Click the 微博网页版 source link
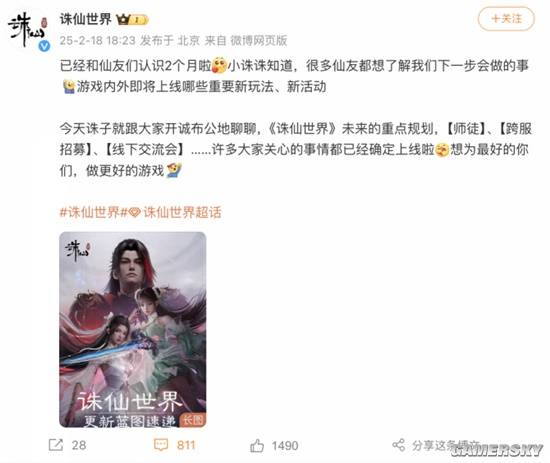Viewport: 550px width, 463px height. tap(259, 41)
